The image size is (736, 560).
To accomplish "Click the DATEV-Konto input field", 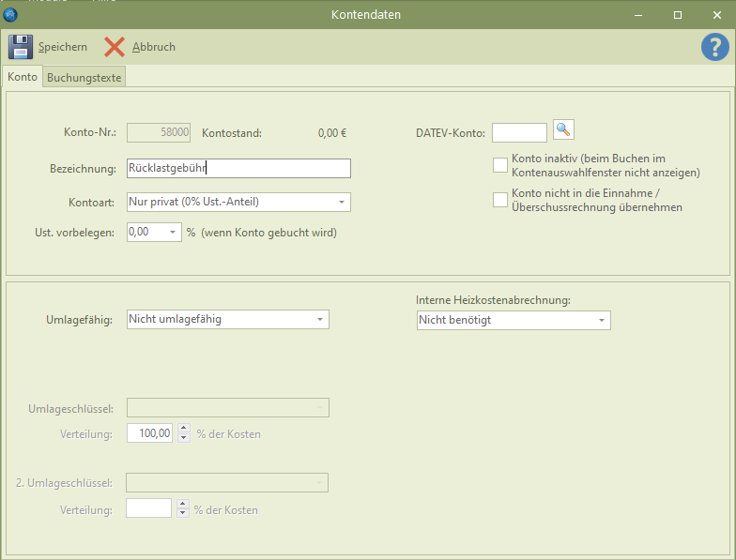I will click(x=519, y=133).
